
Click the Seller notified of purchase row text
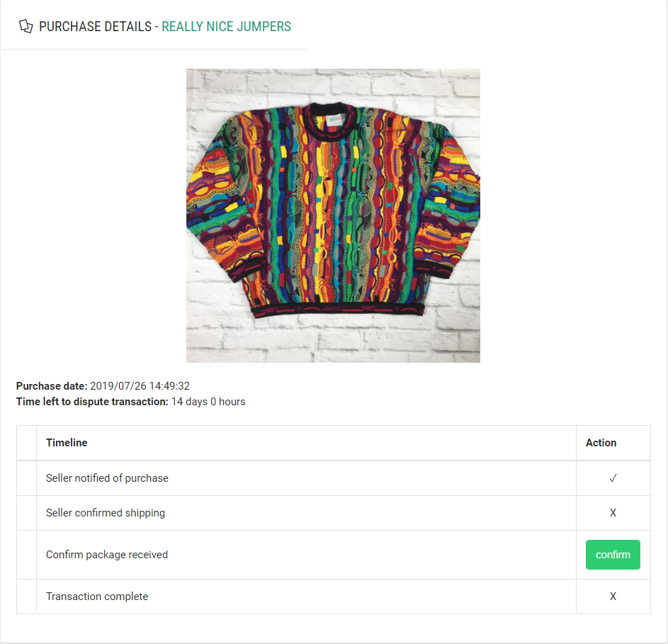tap(107, 478)
